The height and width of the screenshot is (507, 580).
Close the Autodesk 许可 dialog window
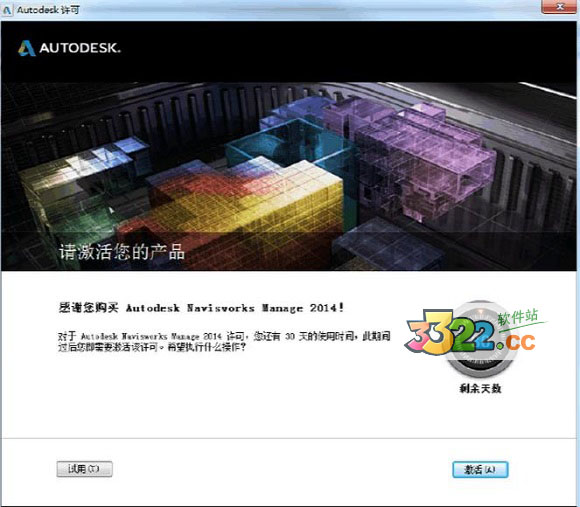(559, 7)
